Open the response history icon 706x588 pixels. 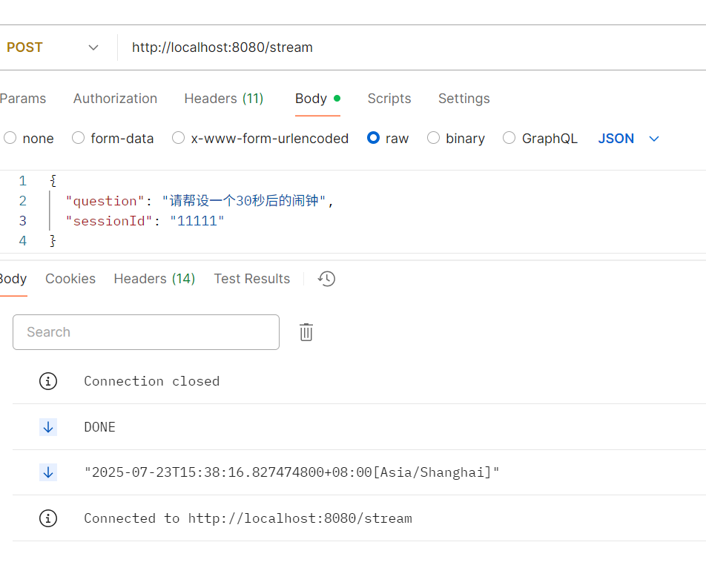tap(326, 279)
